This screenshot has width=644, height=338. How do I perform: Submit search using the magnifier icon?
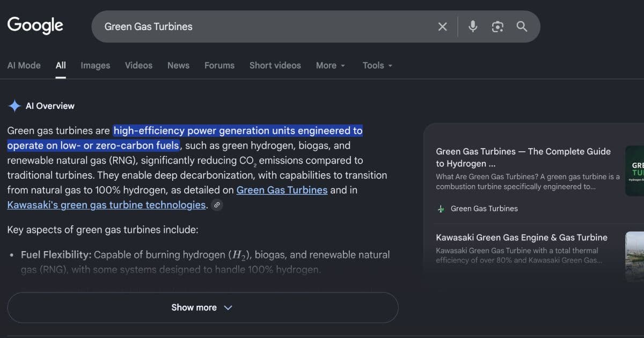click(522, 26)
